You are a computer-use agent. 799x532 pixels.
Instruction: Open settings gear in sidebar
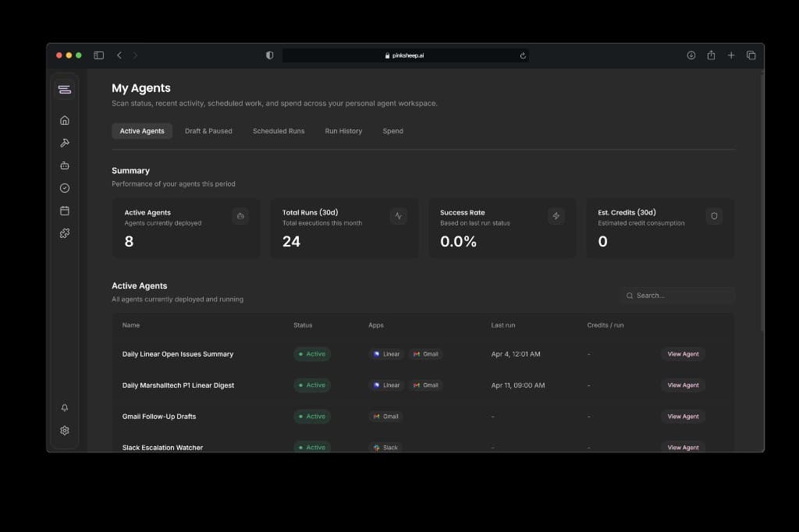point(65,431)
